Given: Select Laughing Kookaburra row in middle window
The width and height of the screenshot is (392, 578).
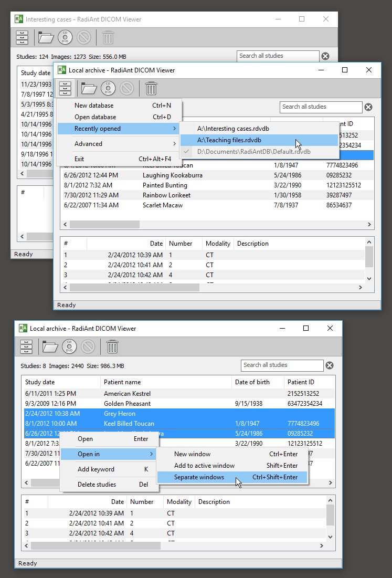Looking at the screenshot, I should (218, 175).
